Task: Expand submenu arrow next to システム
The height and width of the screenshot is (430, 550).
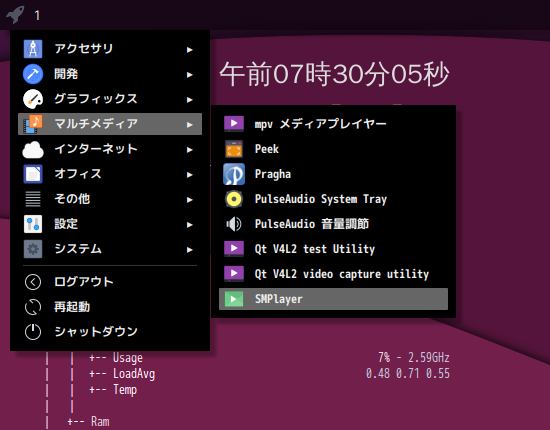Action: click(190, 250)
